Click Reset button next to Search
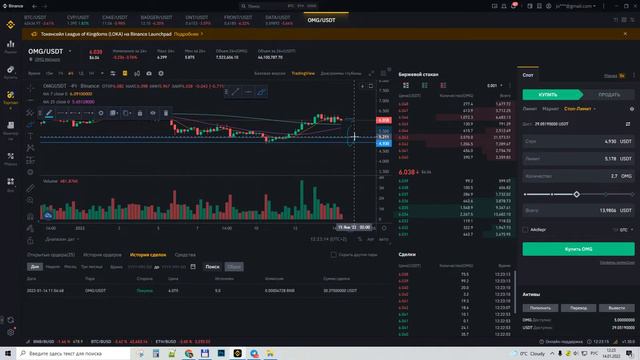The width and height of the screenshot is (640, 360). point(234,267)
